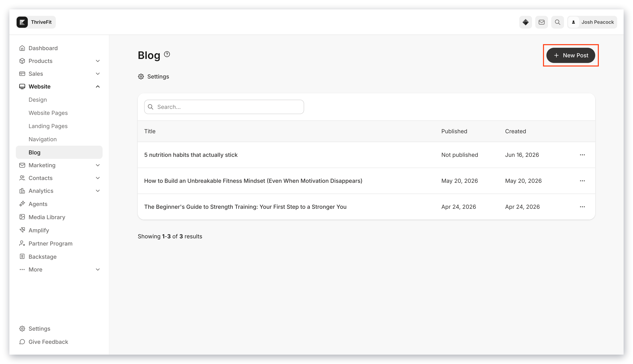Click the Blog help question mark icon
The image size is (633, 364).
click(167, 54)
